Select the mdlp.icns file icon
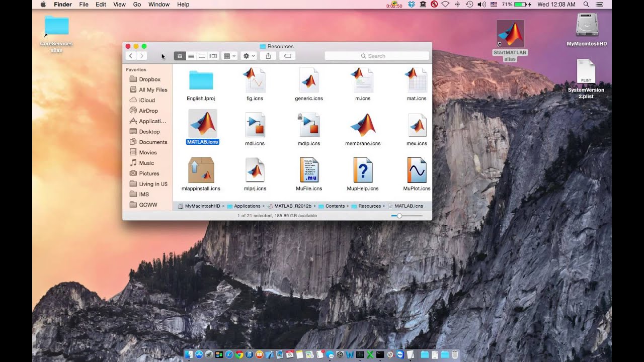644x362 pixels. (x=309, y=125)
